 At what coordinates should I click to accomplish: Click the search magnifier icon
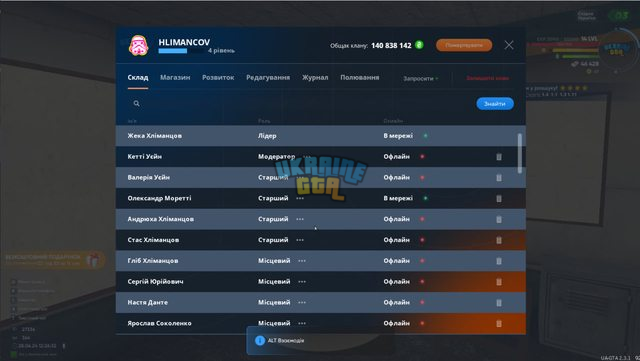click(136, 104)
